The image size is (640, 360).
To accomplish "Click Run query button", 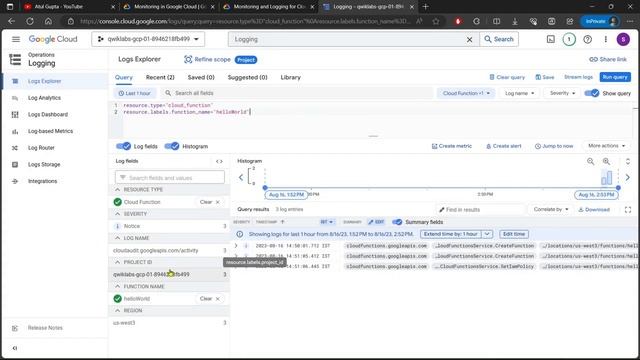I will tap(615, 77).
